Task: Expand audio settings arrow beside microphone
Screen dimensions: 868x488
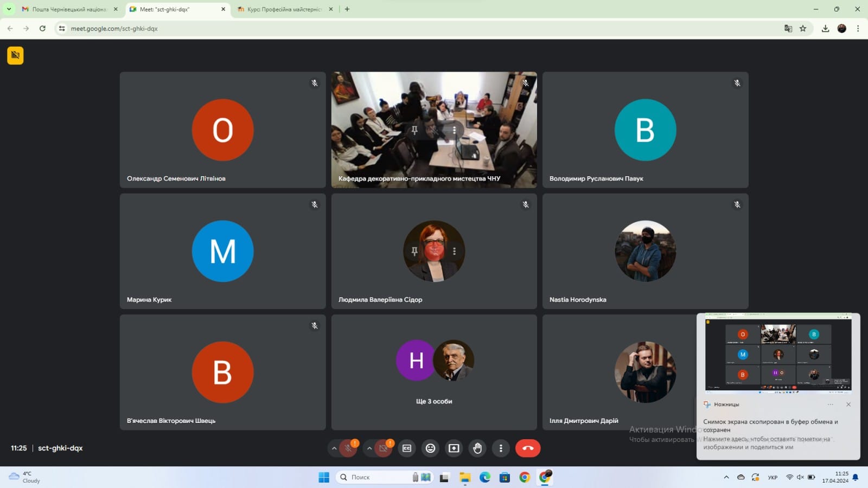Action: point(334,448)
